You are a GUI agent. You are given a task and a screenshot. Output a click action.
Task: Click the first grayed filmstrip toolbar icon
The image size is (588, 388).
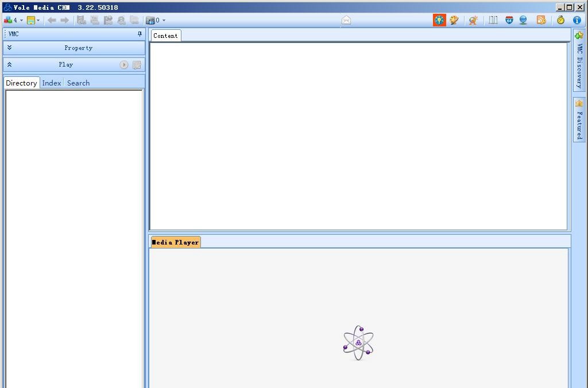click(82, 20)
